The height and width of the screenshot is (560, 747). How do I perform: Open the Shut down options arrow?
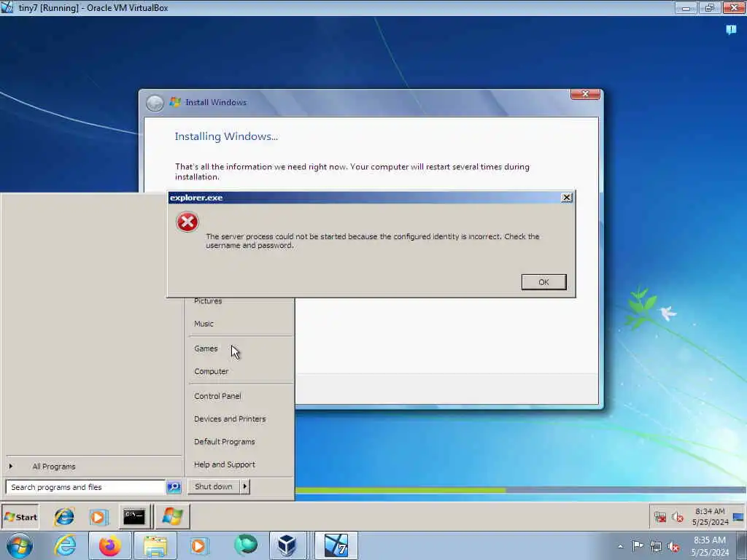(x=245, y=486)
